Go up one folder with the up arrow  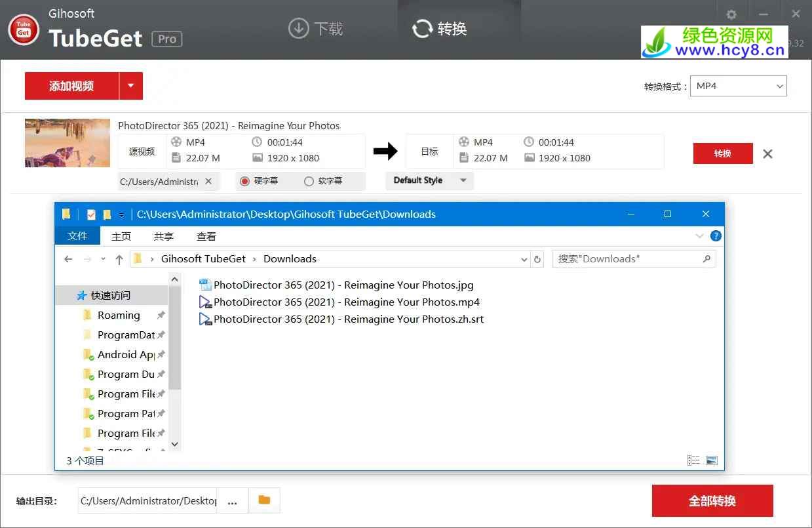tap(119, 259)
